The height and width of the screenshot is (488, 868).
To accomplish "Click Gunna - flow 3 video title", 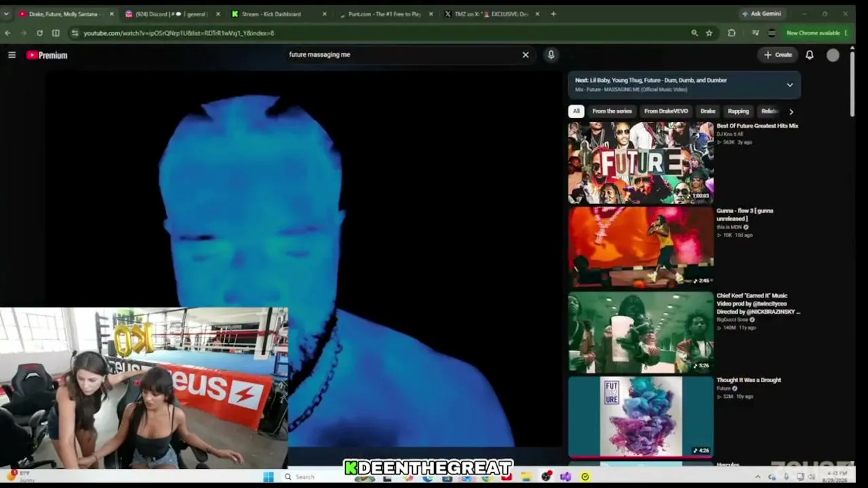I will pos(745,215).
